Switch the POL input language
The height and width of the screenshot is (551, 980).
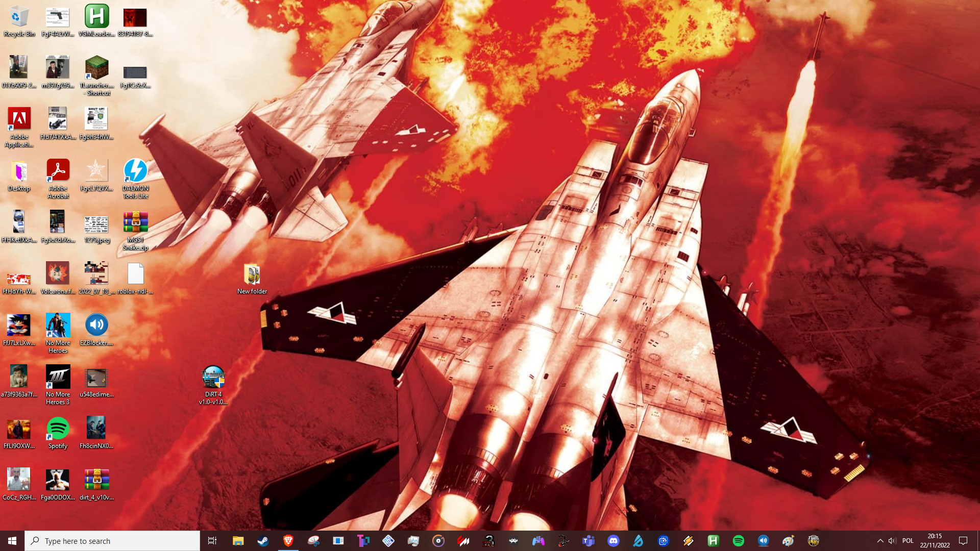[x=908, y=541]
